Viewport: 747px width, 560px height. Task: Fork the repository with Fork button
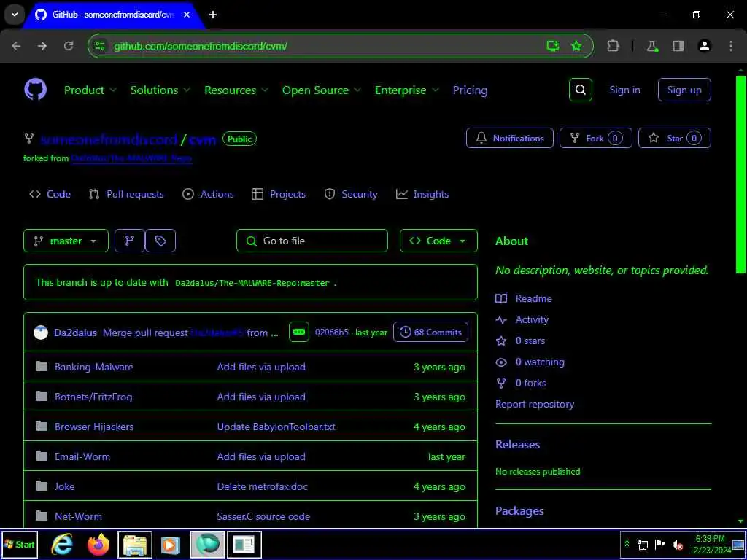(x=595, y=138)
